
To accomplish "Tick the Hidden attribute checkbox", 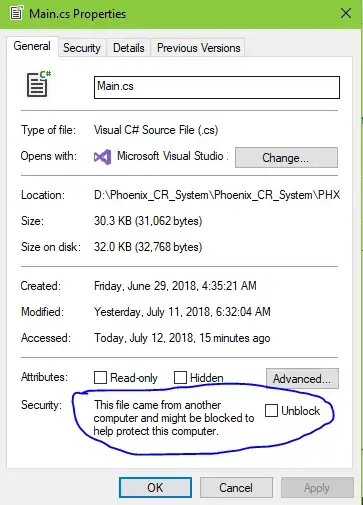I will [x=180, y=378].
